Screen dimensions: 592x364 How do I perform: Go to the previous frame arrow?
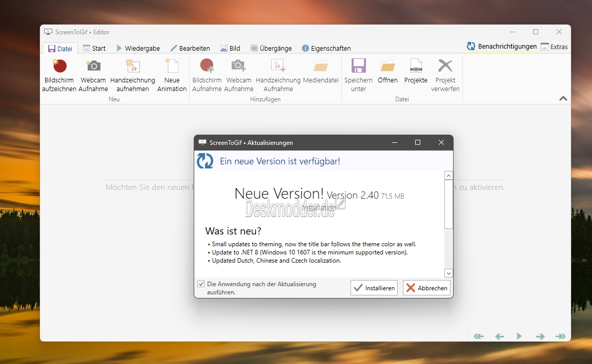pyautogui.click(x=500, y=336)
